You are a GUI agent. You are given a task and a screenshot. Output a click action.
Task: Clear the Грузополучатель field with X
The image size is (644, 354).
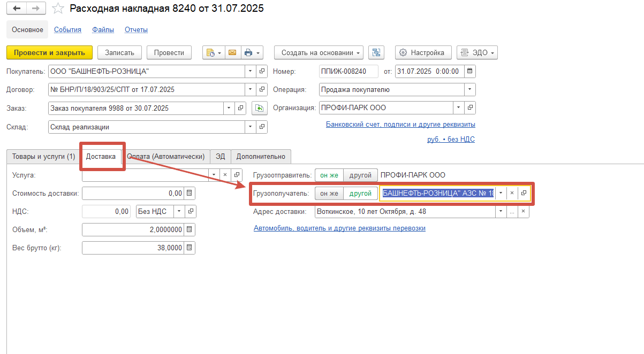pyautogui.click(x=512, y=193)
